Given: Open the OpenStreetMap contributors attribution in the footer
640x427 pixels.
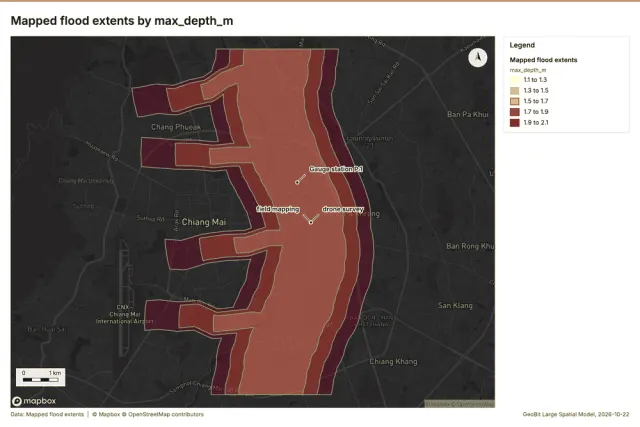Looking at the screenshot, I should coord(163,414).
